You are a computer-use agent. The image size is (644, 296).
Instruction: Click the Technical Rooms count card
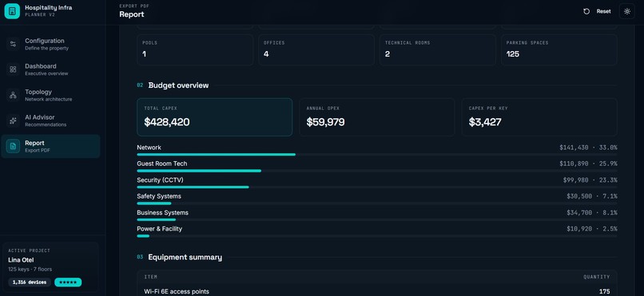(x=437, y=49)
